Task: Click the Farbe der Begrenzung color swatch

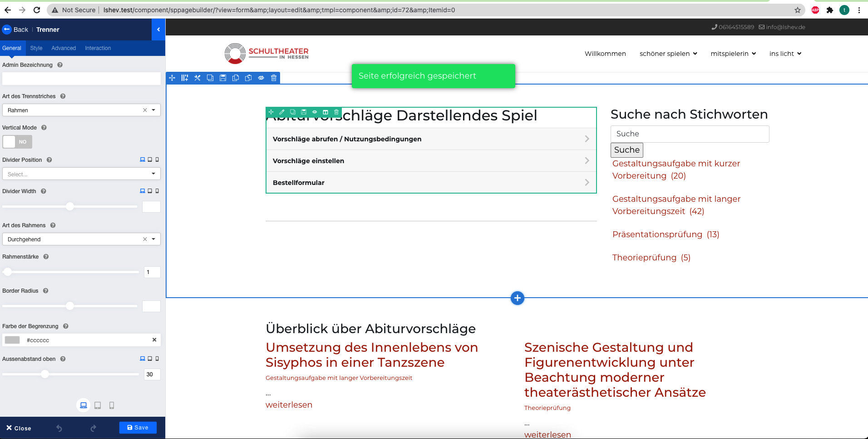Action: point(12,340)
